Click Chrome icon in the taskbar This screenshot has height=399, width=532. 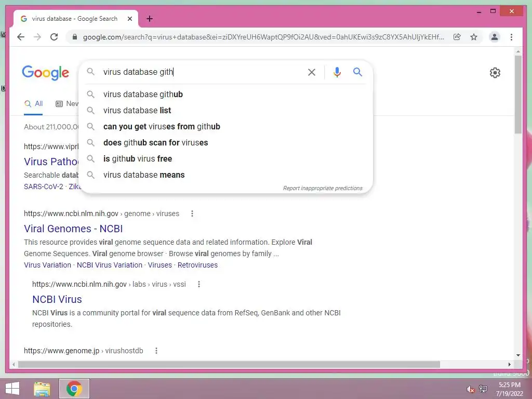point(74,389)
